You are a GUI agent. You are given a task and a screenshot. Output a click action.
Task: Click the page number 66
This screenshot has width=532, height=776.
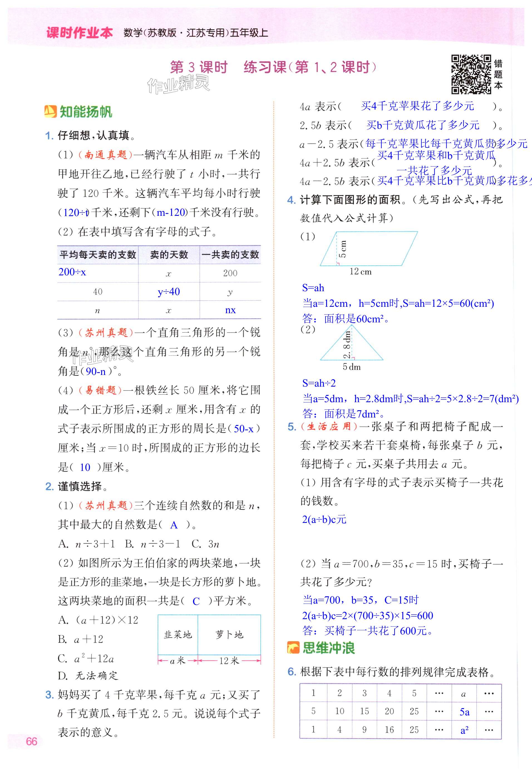[x=31, y=741]
